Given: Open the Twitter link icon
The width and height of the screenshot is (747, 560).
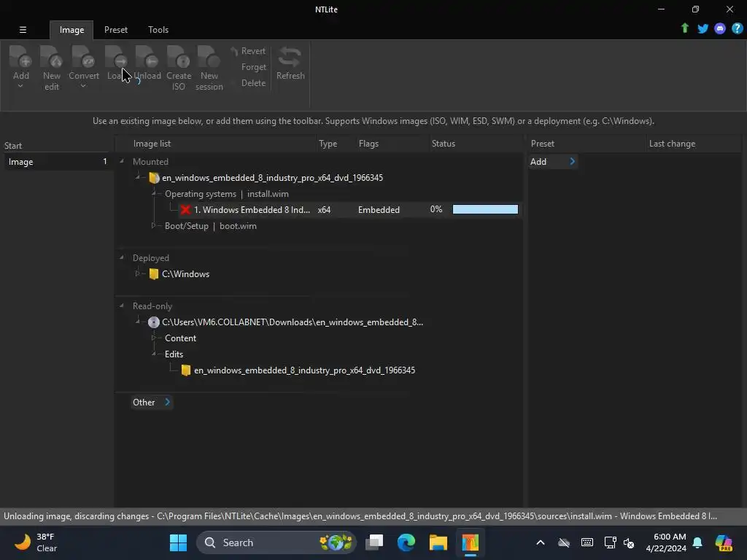Looking at the screenshot, I should point(703,28).
